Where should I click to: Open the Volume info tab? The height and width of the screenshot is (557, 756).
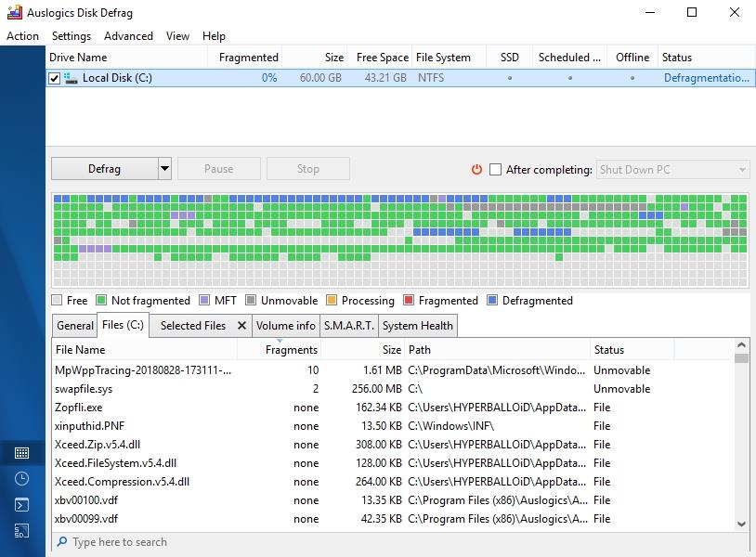[x=286, y=326]
